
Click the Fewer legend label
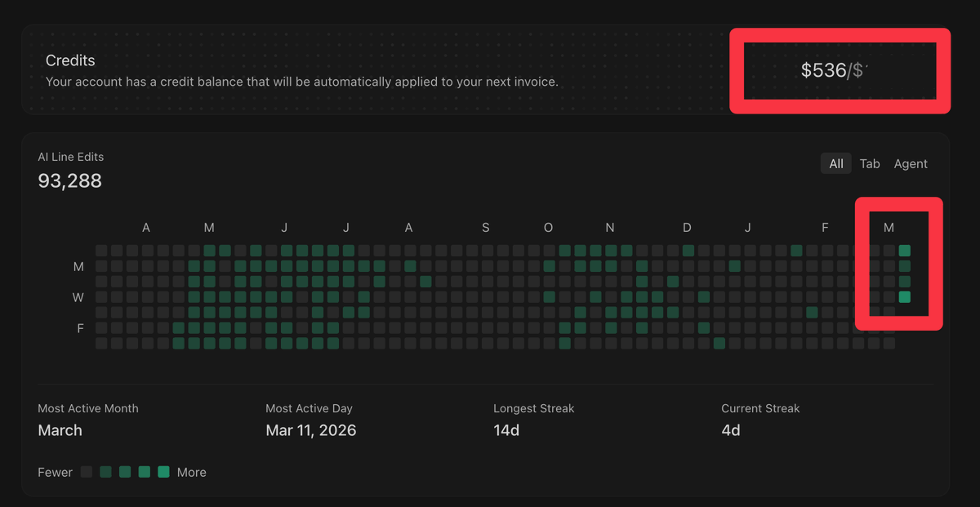[56, 472]
